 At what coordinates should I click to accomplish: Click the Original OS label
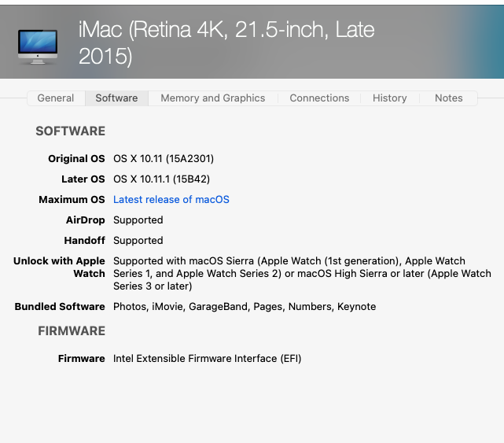coord(76,159)
